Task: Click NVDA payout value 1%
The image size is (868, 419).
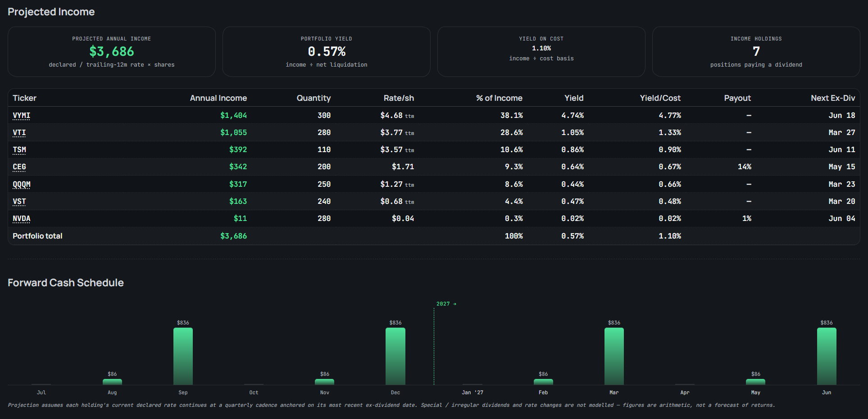Action: [x=746, y=218]
